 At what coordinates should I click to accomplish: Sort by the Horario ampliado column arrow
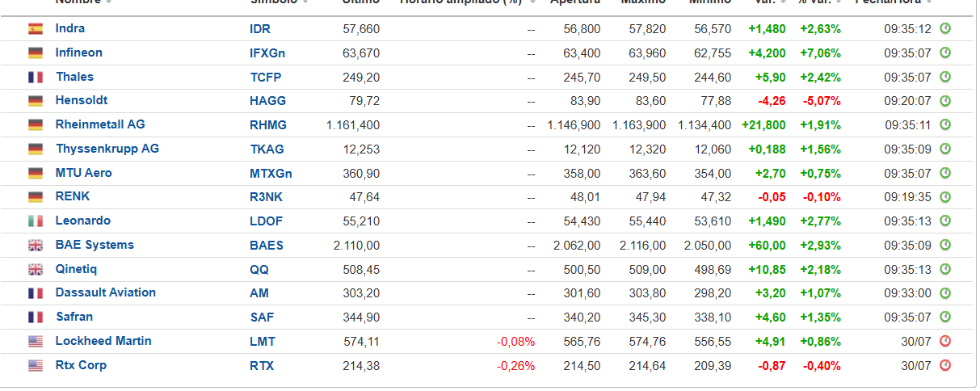pyautogui.click(x=532, y=2)
